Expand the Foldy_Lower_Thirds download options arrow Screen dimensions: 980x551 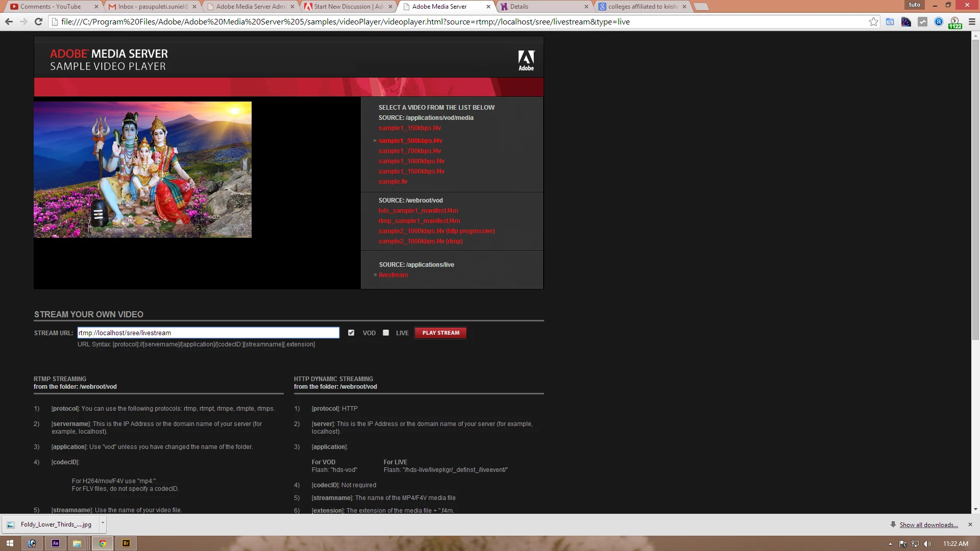point(103,523)
